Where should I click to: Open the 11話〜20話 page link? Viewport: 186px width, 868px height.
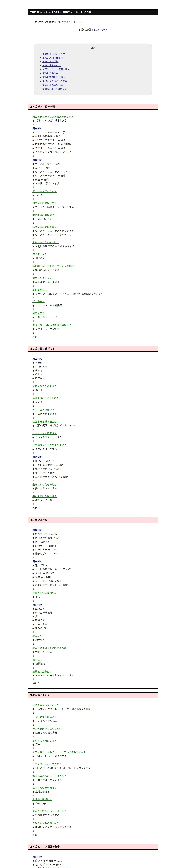100,30
